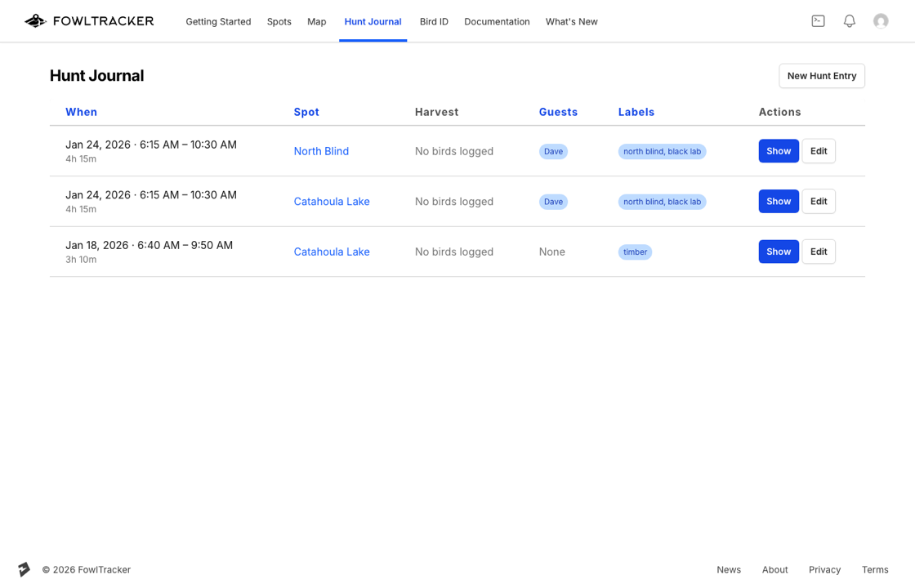The image size is (915, 588).
Task: Click the 'None' guests cell
Action: coord(552,252)
